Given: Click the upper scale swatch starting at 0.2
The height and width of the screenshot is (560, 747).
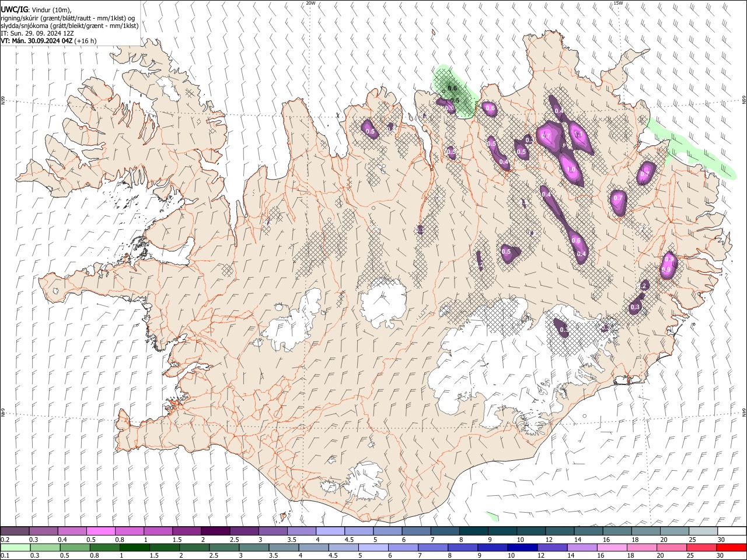Looking at the screenshot, I should (x=15, y=531).
